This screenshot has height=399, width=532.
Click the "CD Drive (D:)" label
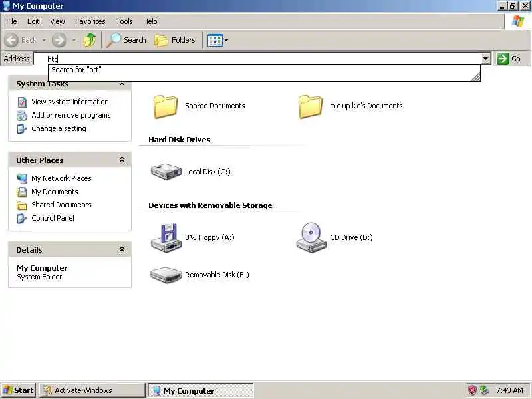351,237
